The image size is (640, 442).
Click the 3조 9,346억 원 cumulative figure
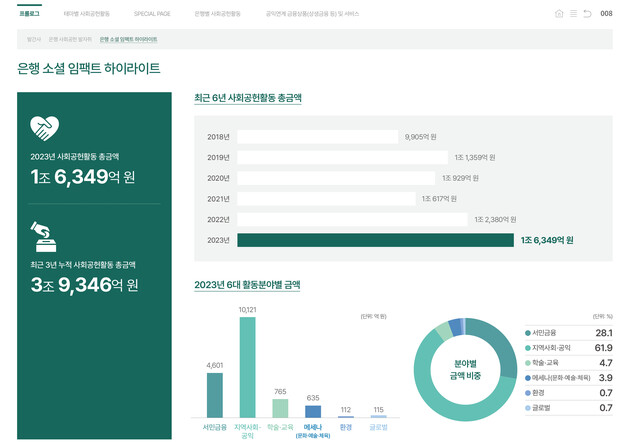tap(84, 284)
